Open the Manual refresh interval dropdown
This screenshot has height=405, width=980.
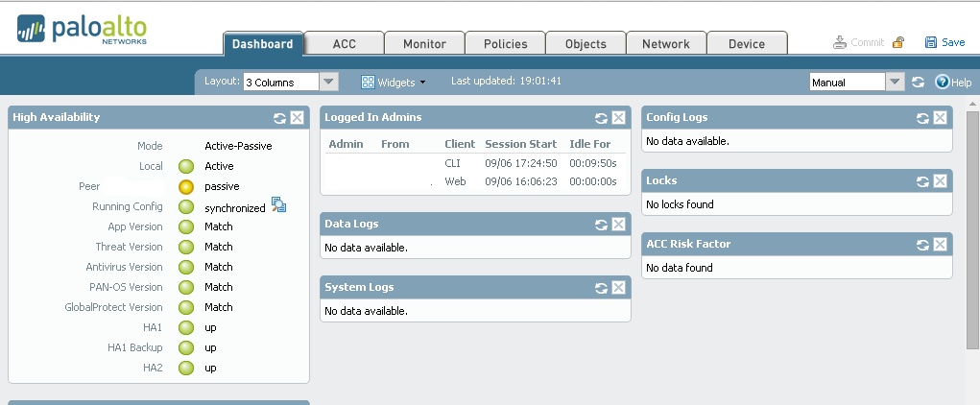coord(857,82)
